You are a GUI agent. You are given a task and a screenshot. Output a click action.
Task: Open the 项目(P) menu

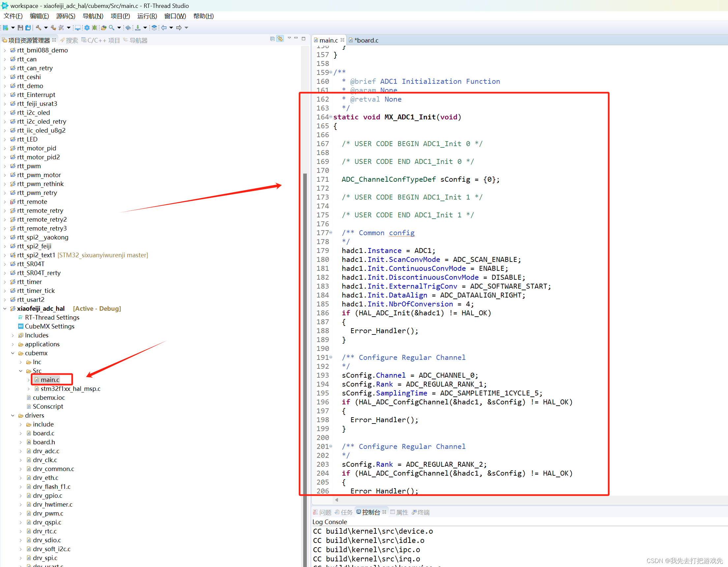click(120, 16)
